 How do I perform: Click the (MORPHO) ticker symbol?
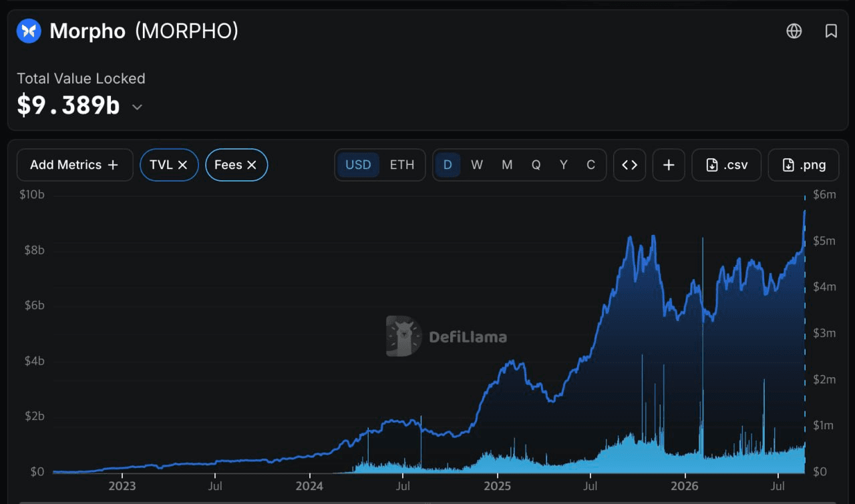pos(187,31)
